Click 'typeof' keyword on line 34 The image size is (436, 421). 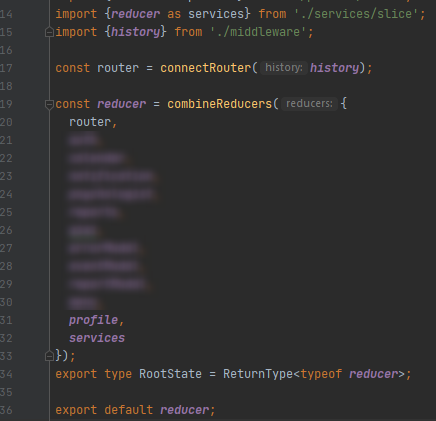(321, 374)
